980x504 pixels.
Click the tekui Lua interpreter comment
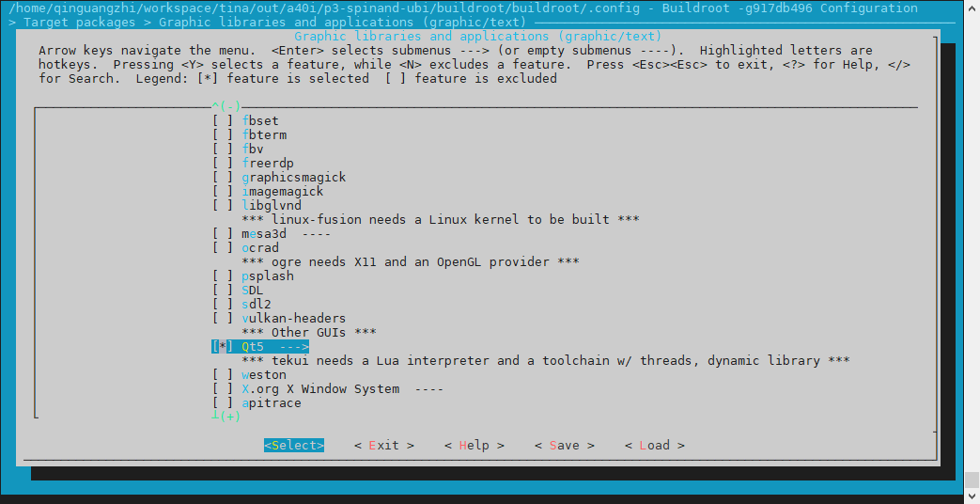point(546,361)
